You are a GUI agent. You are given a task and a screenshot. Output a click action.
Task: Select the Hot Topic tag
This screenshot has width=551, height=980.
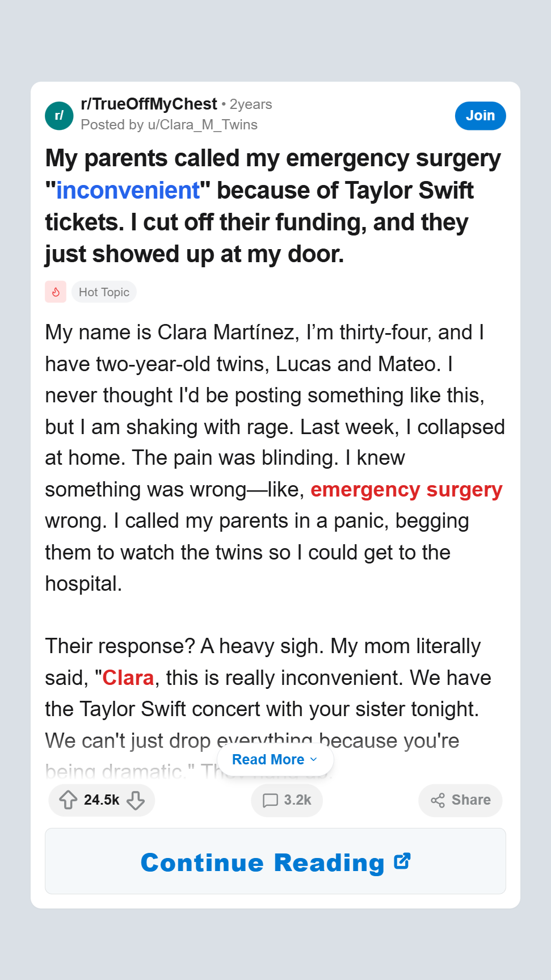[104, 292]
